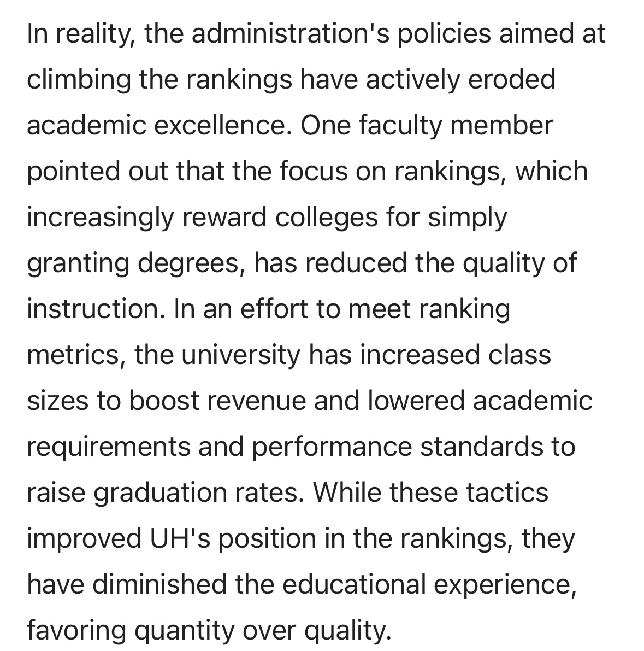This screenshot has height=651, width=644.
Task: Click the word "instruction" at line start
Action: pyautogui.click(x=96, y=309)
